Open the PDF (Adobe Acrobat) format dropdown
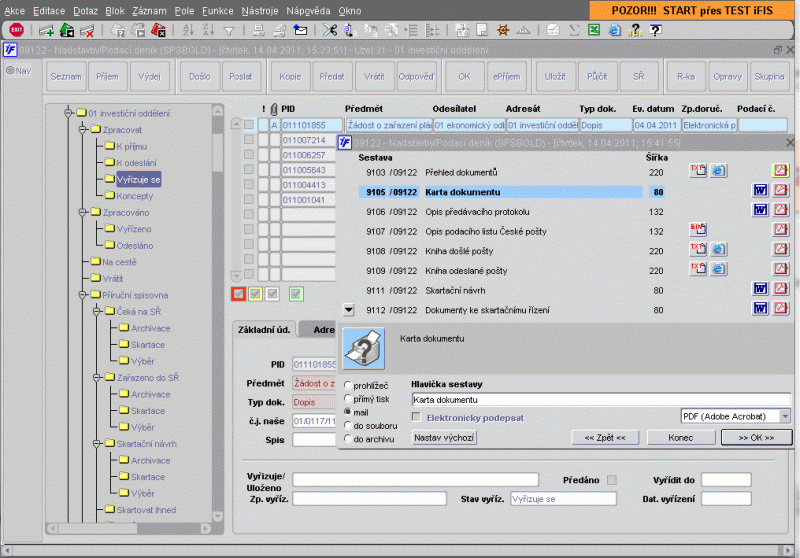The width and height of the screenshot is (800, 558). pyautogui.click(x=785, y=416)
